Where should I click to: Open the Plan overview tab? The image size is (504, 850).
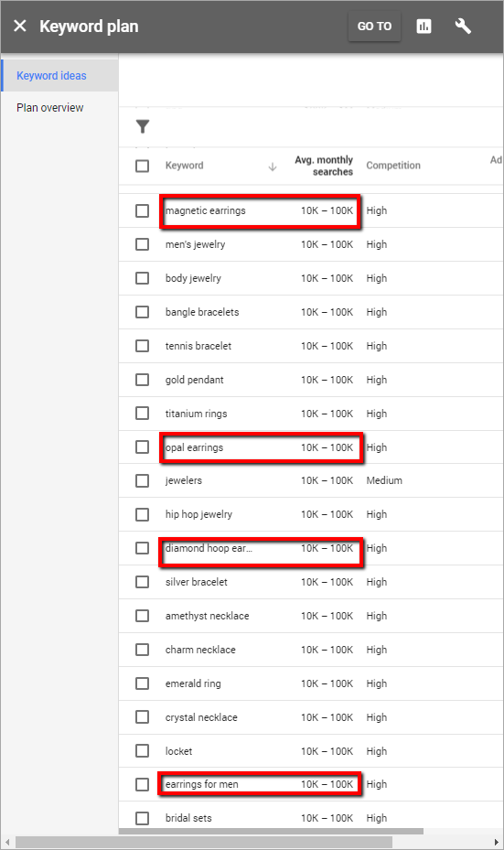[50, 107]
